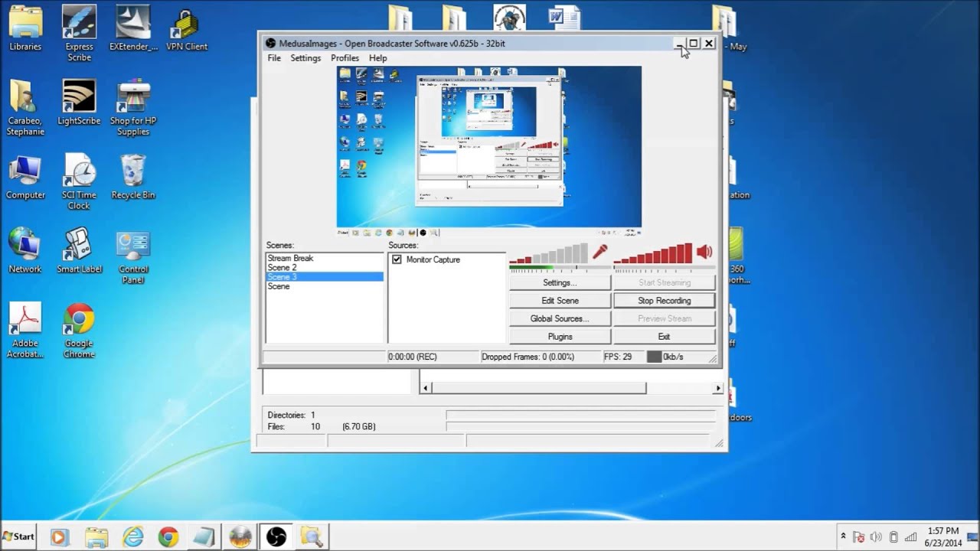Click the Start button
Image resolution: width=980 pixels, height=551 pixels.
[x=19, y=536]
